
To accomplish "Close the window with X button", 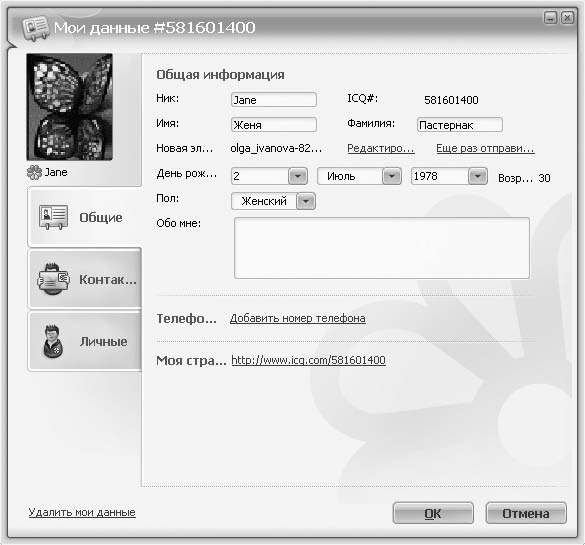I will click(567, 18).
